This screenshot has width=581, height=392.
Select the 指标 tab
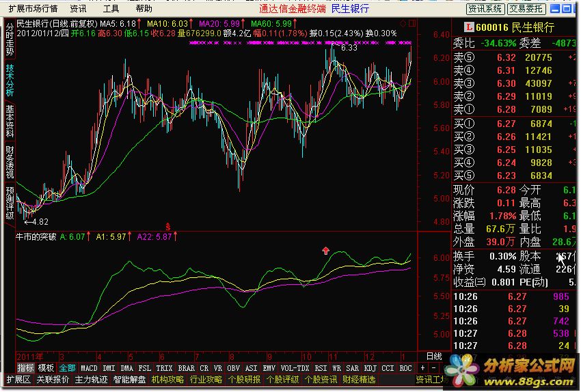point(25,368)
